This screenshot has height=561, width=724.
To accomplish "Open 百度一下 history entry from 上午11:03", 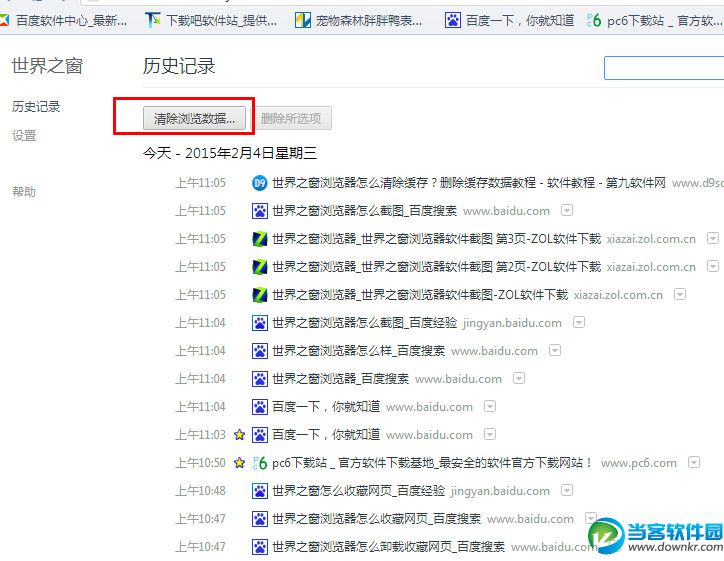I will click(326, 434).
